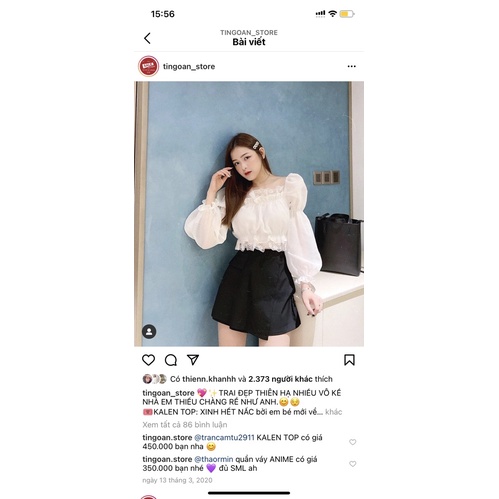Expand caption with 'khác' link
This screenshot has height=499, width=499.
pos(334,412)
